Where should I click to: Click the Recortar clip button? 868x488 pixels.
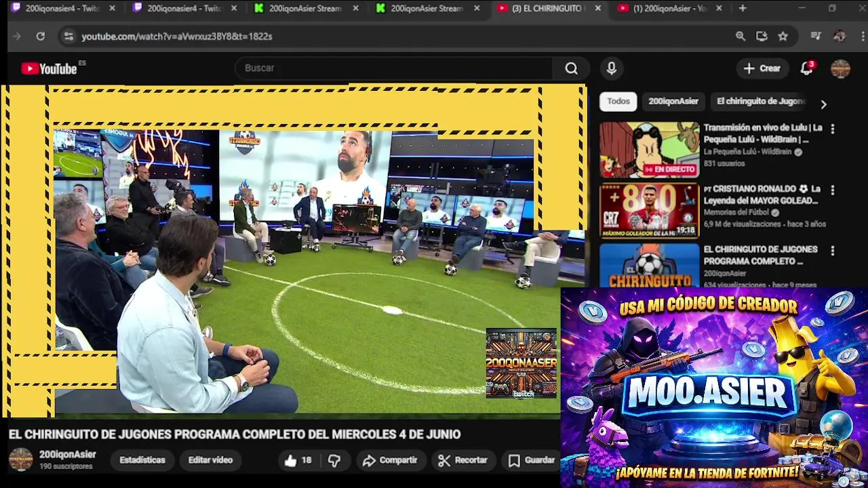coord(463,460)
